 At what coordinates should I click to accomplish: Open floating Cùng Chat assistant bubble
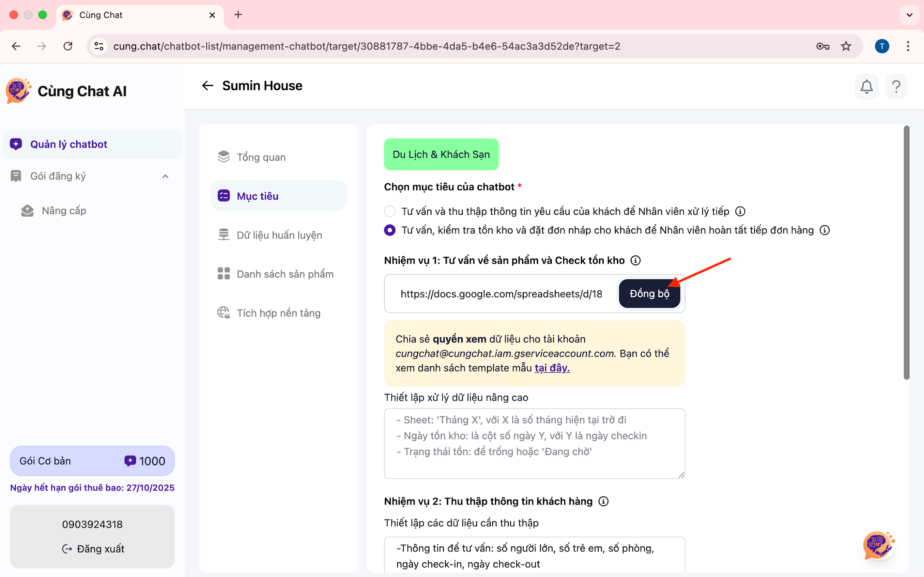coord(878,545)
